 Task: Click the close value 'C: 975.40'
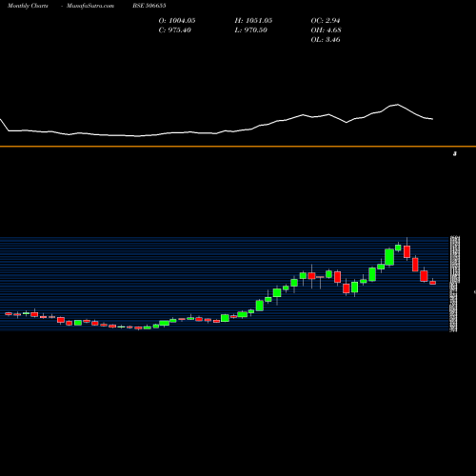(x=174, y=30)
